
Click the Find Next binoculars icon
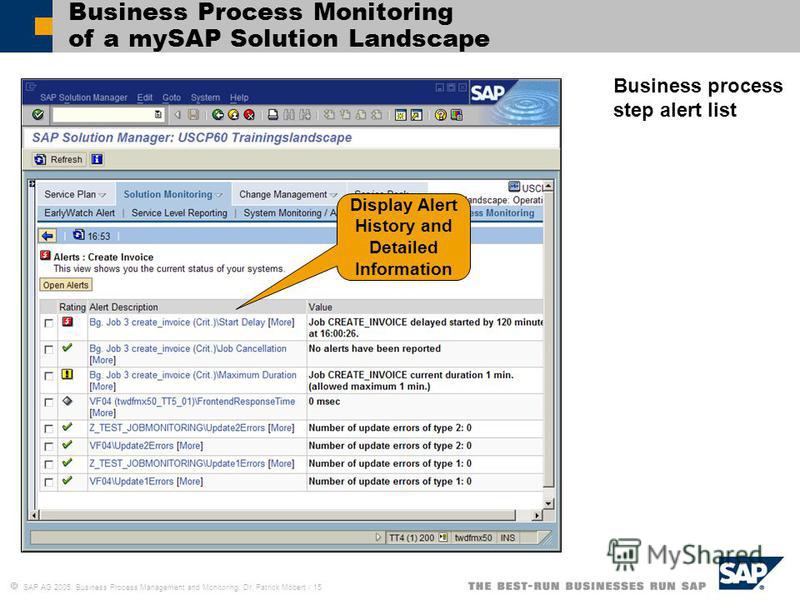tap(305, 115)
